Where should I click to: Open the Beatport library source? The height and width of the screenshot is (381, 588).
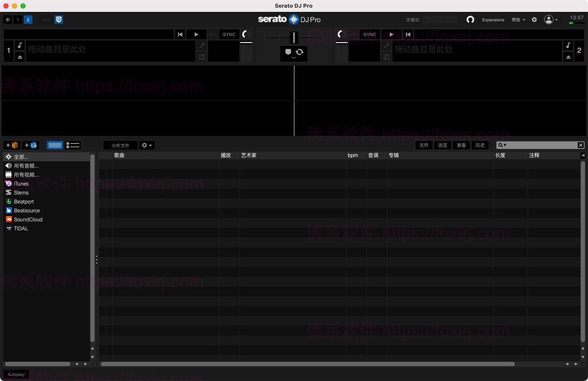pos(24,202)
